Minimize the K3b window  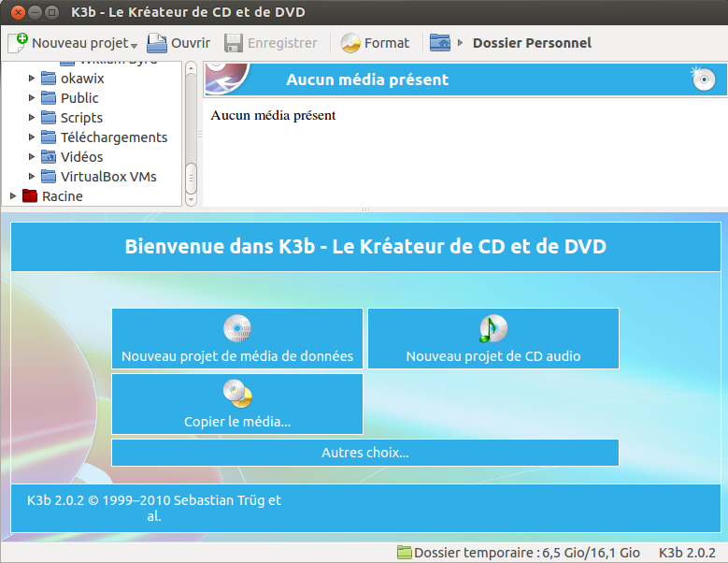(x=35, y=12)
